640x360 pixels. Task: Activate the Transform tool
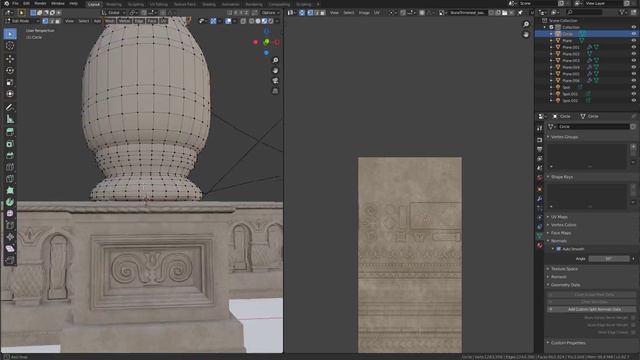(x=10, y=94)
